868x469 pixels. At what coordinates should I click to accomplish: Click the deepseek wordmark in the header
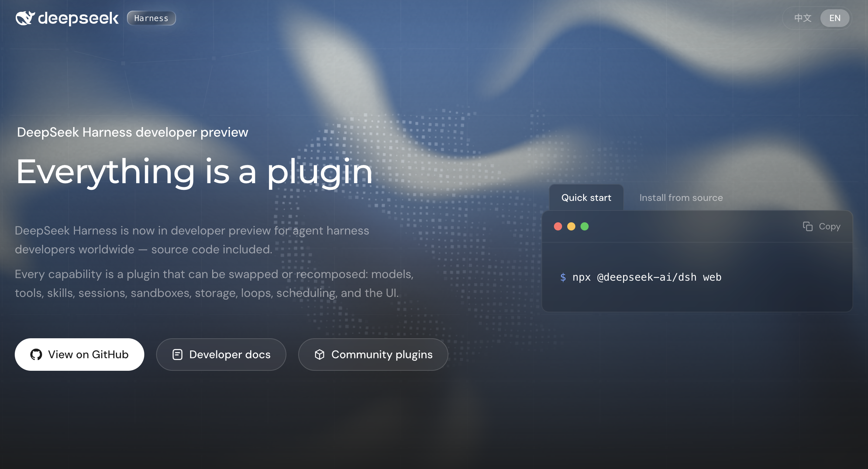(x=78, y=18)
